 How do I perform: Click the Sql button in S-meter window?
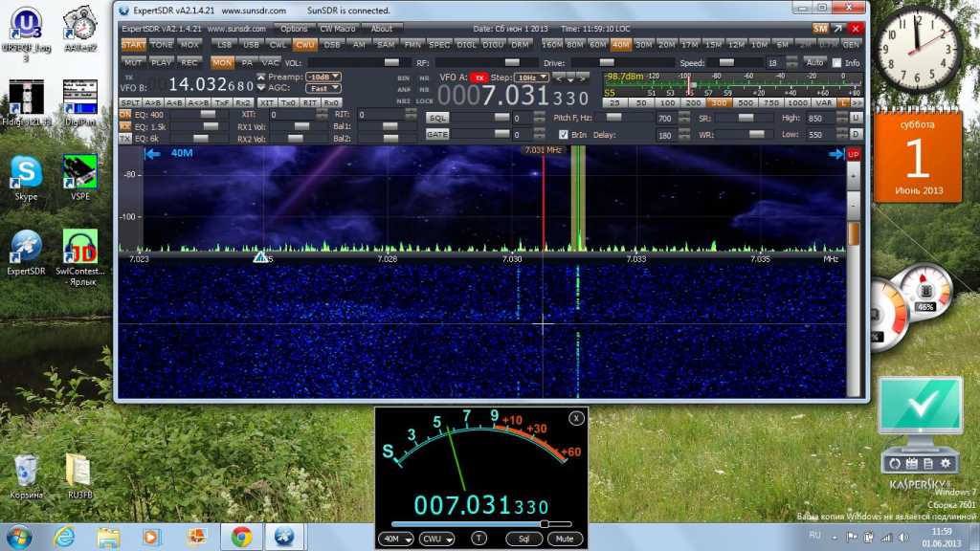pos(523,539)
